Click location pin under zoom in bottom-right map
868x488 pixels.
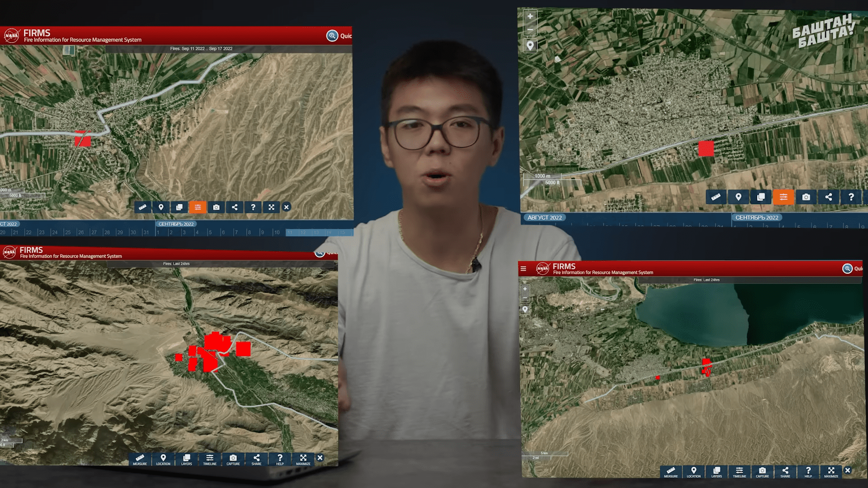tap(525, 310)
